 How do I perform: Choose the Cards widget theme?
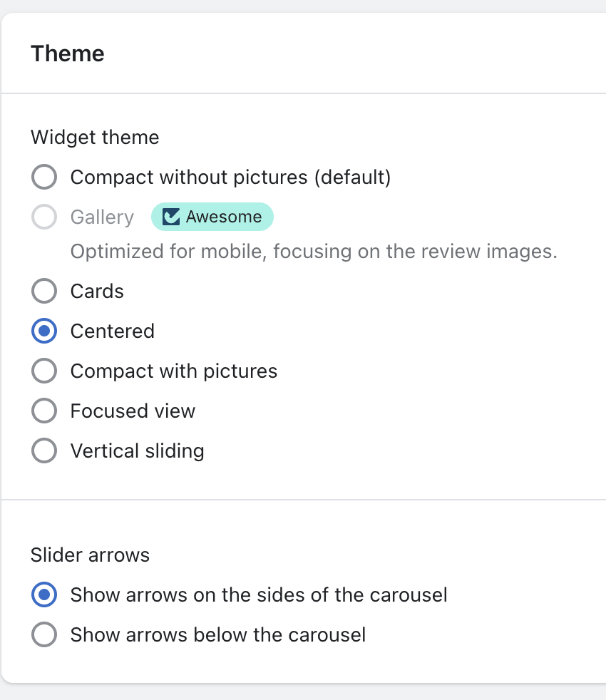pos(44,291)
